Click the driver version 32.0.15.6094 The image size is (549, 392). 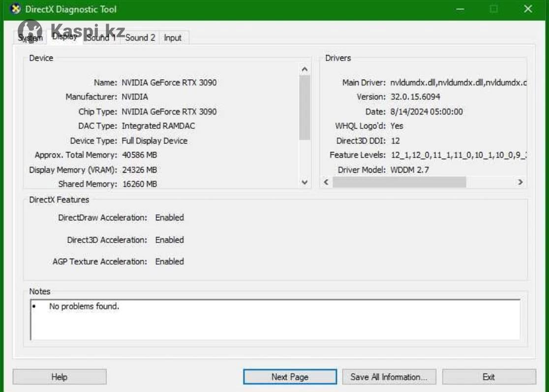(415, 97)
